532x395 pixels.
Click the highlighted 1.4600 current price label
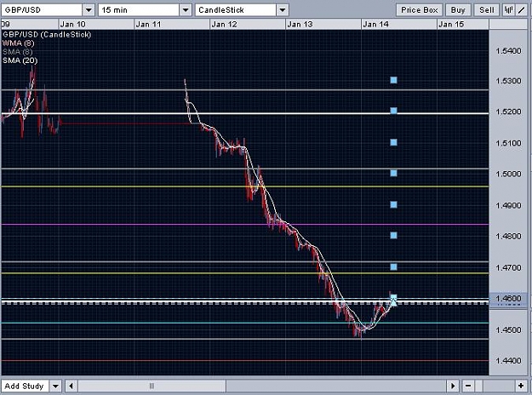click(x=508, y=298)
